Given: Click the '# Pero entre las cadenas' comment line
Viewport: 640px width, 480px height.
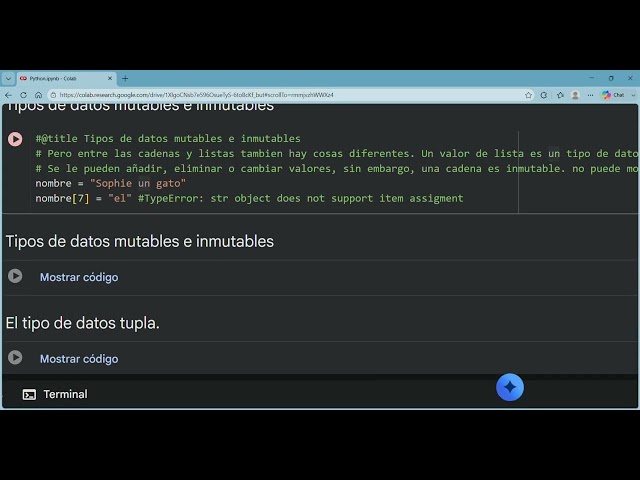Looking at the screenshot, I should coord(336,153).
